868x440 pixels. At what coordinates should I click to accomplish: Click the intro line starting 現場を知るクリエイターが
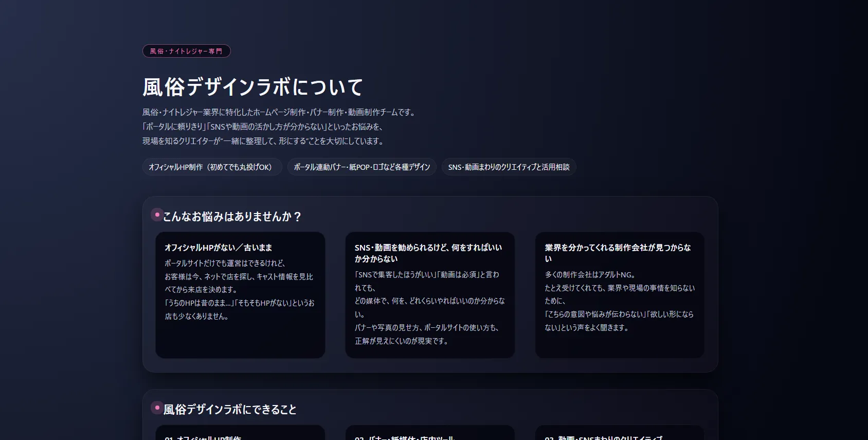[263, 141]
